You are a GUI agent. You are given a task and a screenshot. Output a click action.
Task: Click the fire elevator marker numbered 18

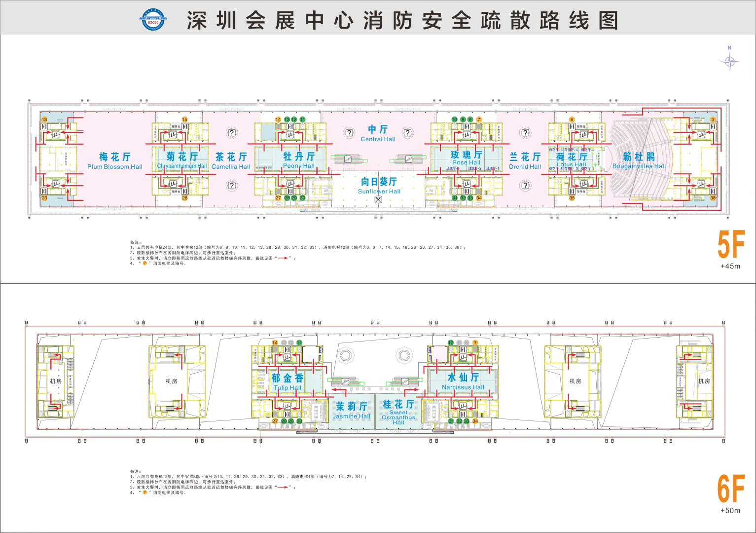[44, 119]
